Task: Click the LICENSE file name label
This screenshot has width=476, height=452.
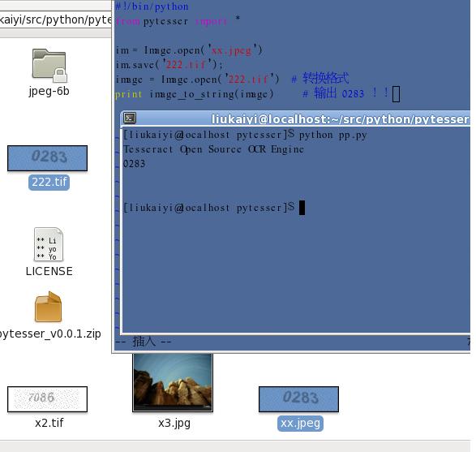Action: pos(49,271)
